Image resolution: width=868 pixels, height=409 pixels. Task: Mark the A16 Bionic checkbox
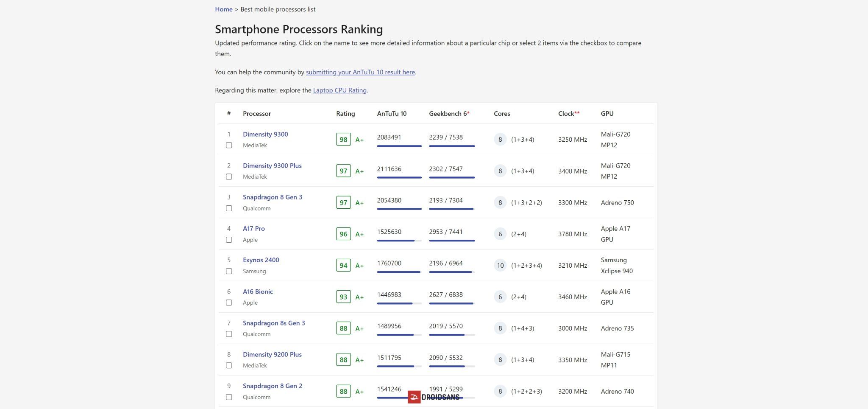(229, 303)
